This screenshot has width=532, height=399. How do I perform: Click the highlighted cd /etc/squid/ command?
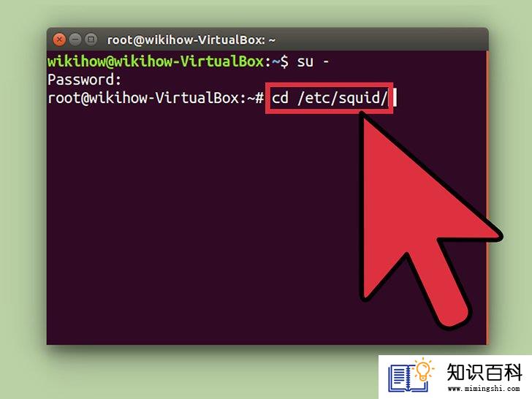pyautogui.click(x=329, y=98)
